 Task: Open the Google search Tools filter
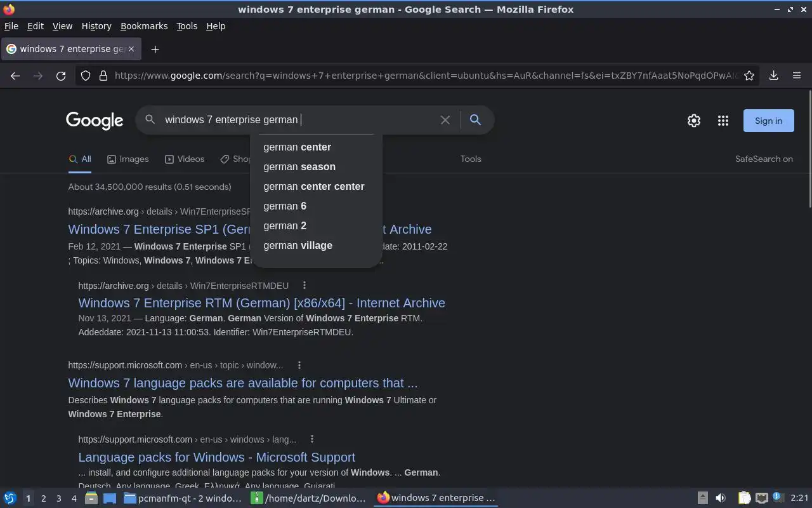tap(471, 159)
